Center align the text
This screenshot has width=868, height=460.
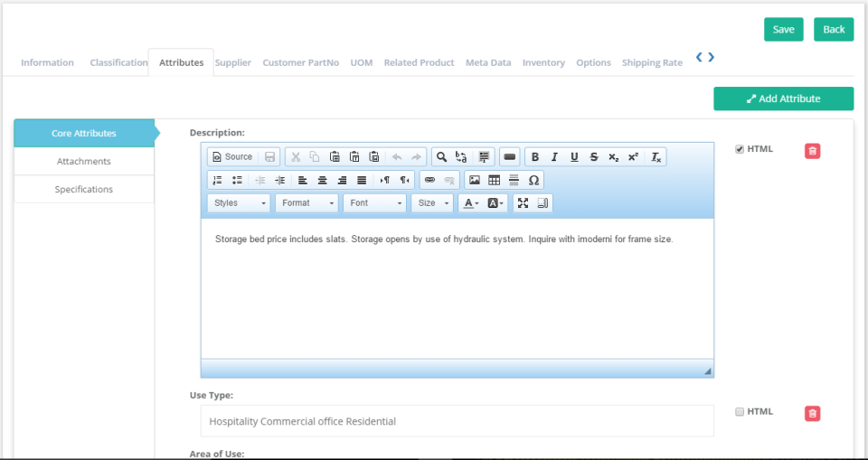(x=322, y=180)
